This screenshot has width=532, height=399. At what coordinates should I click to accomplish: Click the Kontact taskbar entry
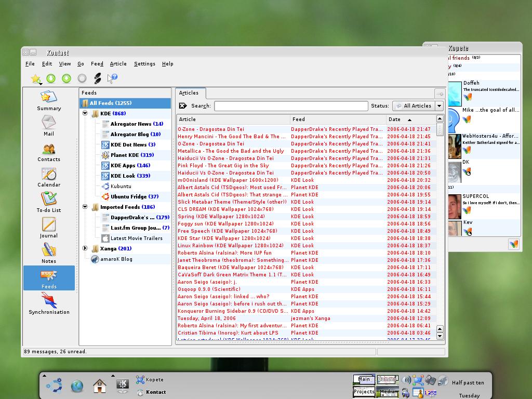tap(151, 392)
